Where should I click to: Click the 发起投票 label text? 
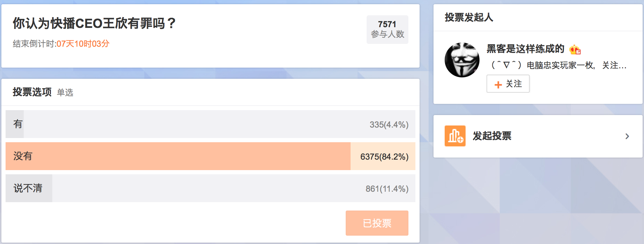[x=492, y=136]
